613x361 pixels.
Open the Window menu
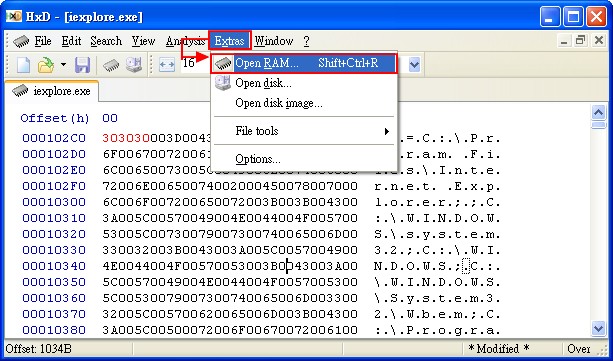[274, 41]
